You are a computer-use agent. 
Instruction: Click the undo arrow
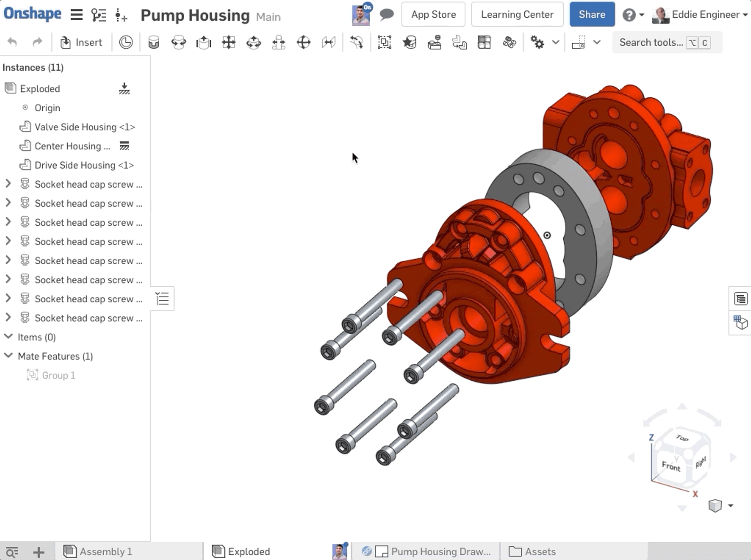[13, 43]
